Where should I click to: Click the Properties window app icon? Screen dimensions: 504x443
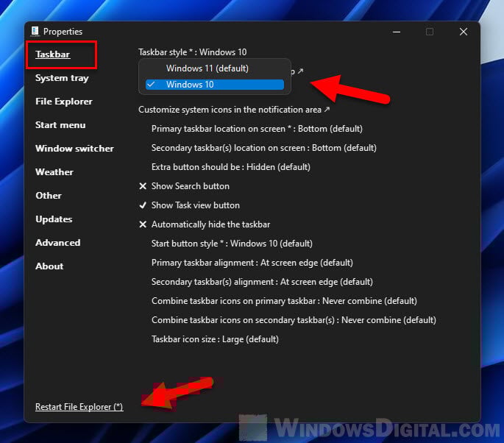35,32
